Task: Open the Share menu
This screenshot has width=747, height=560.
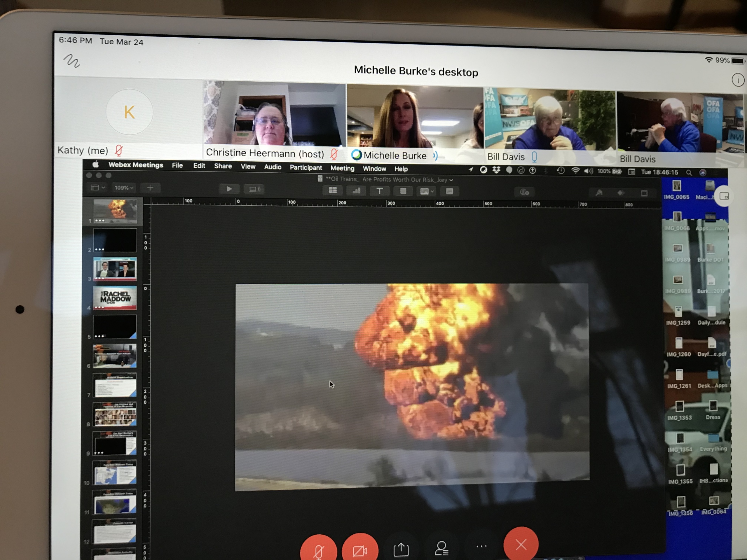Action: [x=223, y=166]
